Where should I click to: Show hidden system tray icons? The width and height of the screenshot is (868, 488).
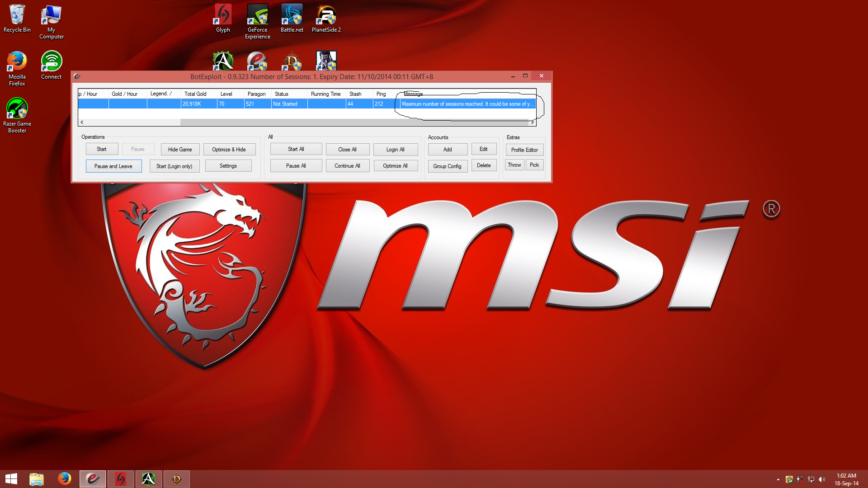[778, 479]
